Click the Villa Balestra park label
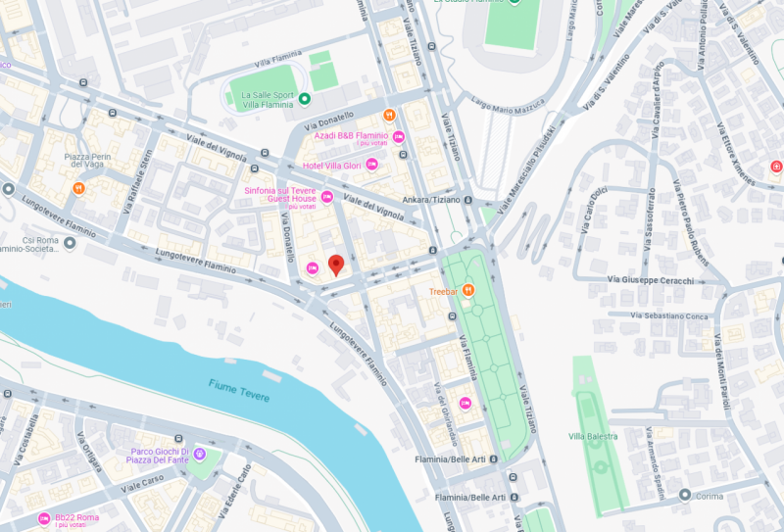784x532 pixels. pos(593,437)
